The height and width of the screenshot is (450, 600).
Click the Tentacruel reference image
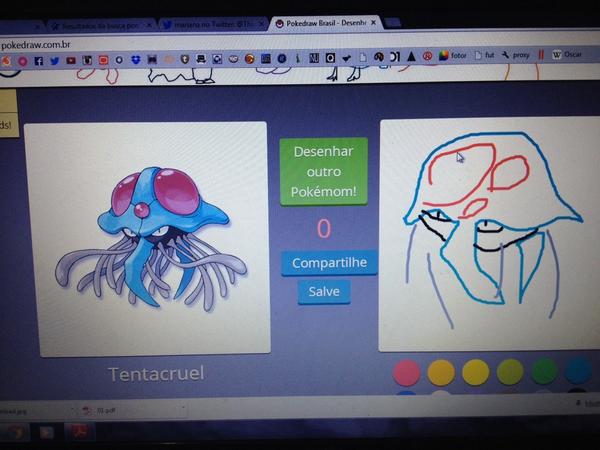click(147, 238)
